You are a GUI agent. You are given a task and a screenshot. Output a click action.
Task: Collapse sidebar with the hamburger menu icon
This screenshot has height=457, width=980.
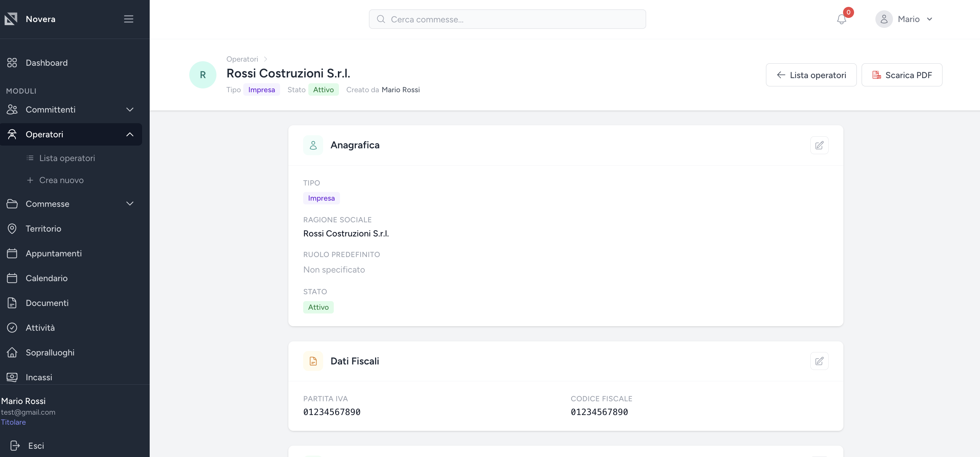129,19
